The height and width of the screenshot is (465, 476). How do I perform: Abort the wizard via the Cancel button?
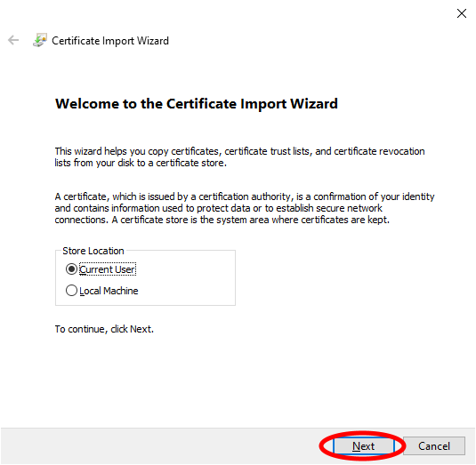(434, 446)
